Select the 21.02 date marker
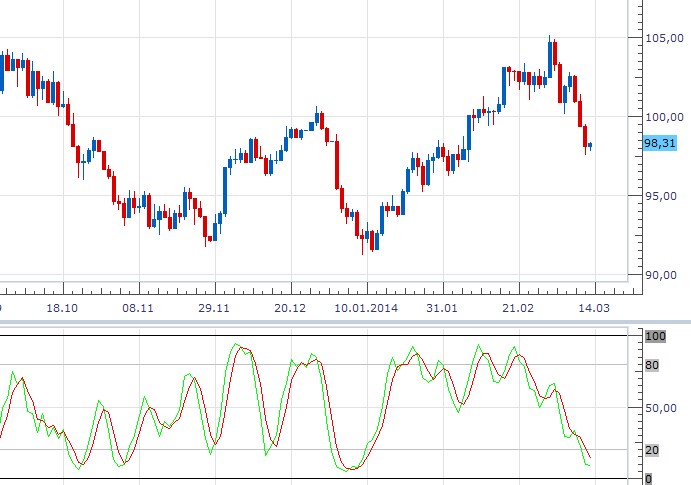The height and width of the screenshot is (485, 691). 518,308
